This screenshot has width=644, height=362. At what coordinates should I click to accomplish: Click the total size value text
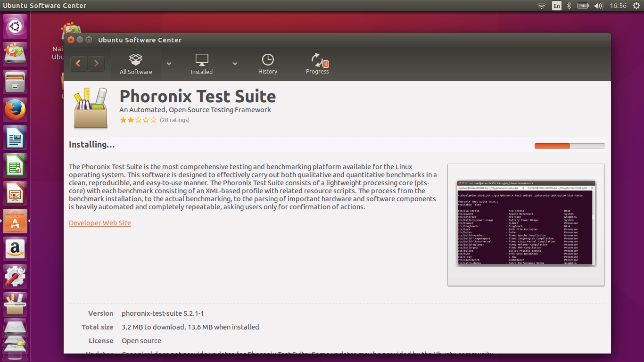coord(190,327)
